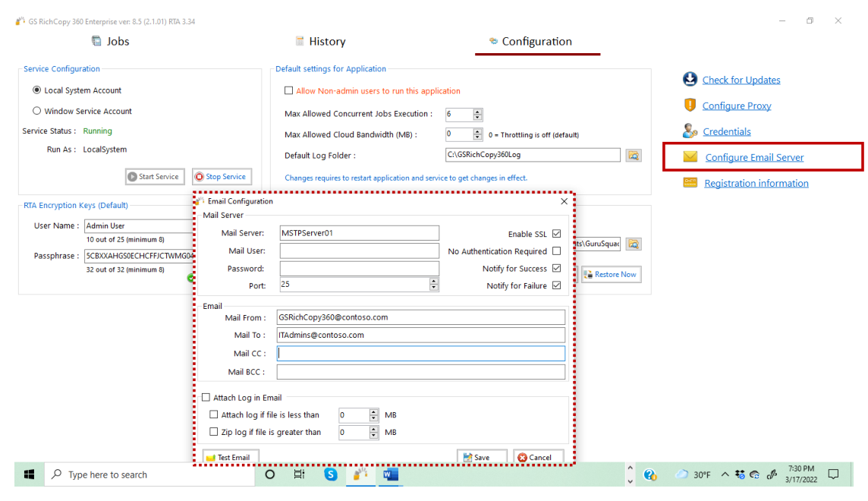This screenshot has width=868, height=501.
Task: Open the Credentials link
Action: (x=726, y=132)
